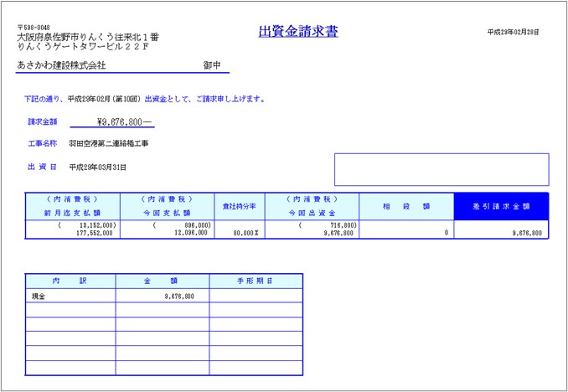Image resolution: width=568 pixels, height=392 pixels.
Task: Select the date 平成29年02月28日 at top right
Action: click(x=513, y=32)
